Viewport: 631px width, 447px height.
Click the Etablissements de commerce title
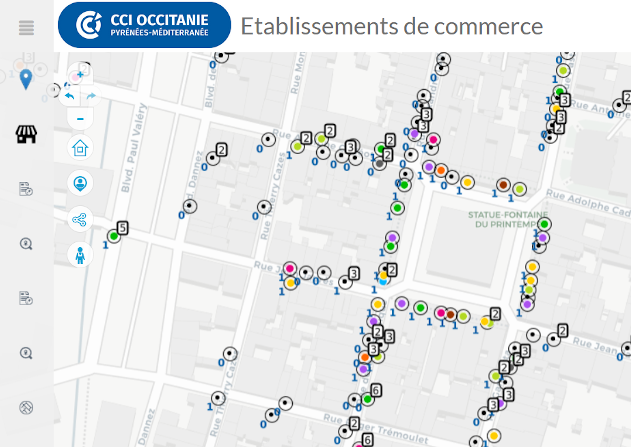coord(391,26)
